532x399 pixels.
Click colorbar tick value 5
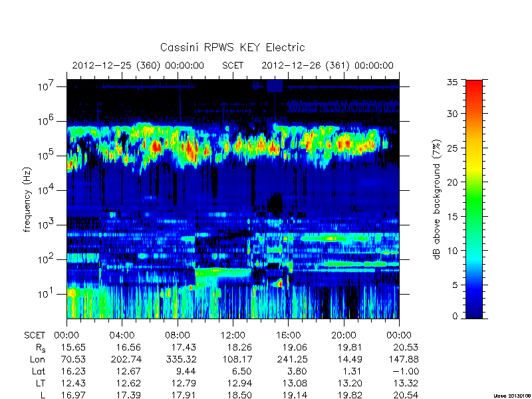[455, 285]
